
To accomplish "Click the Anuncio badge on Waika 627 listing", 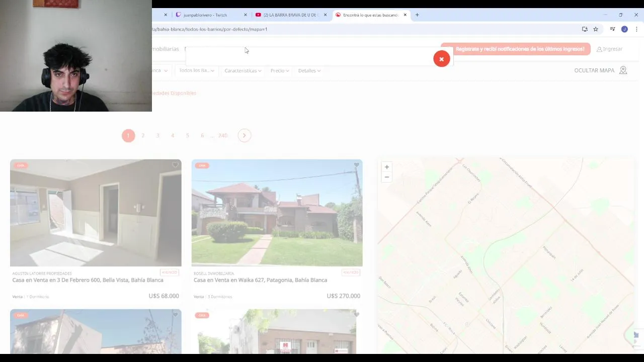I will [x=351, y=273].
